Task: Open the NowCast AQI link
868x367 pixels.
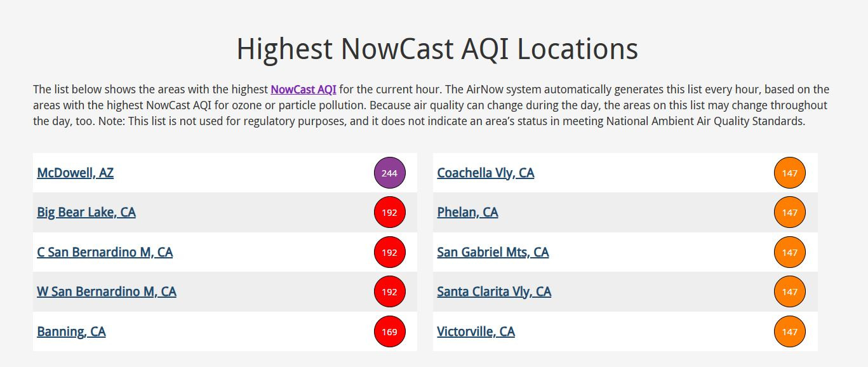Action: pos(304,90)
